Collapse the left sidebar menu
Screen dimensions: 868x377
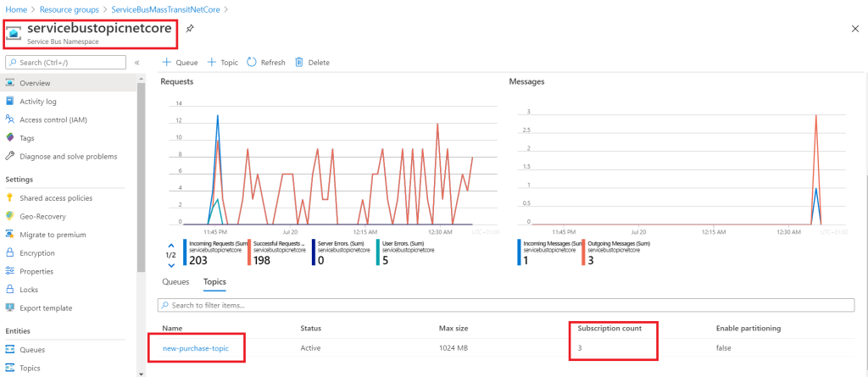(136, 63)
